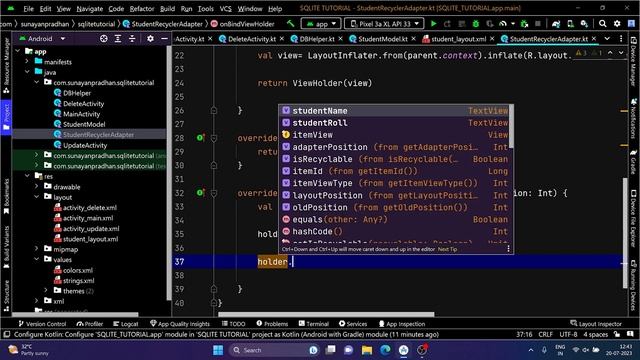Expand the manifests folder
Image resolution: width=640 pixels, height=360 pixels.
27,61
